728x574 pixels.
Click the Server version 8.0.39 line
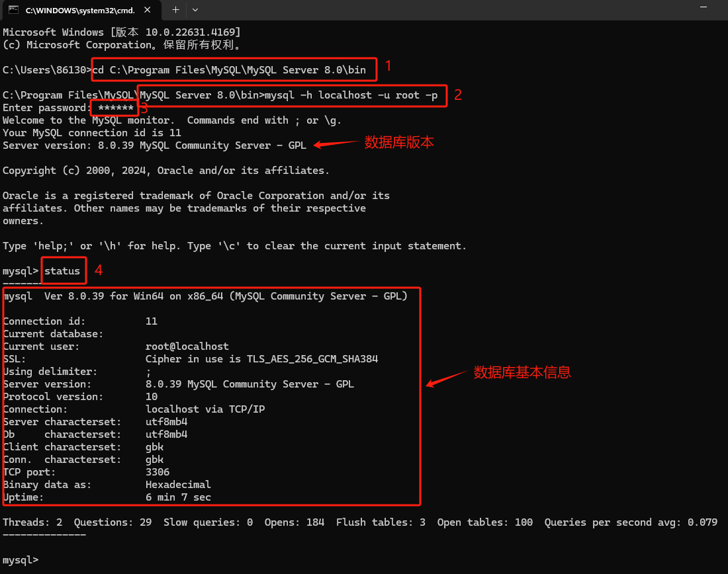click(x=154, y=145)
